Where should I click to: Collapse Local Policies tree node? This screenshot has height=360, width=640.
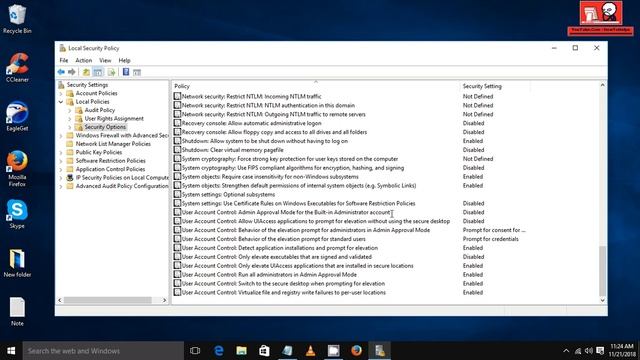[x=61, y=102]
